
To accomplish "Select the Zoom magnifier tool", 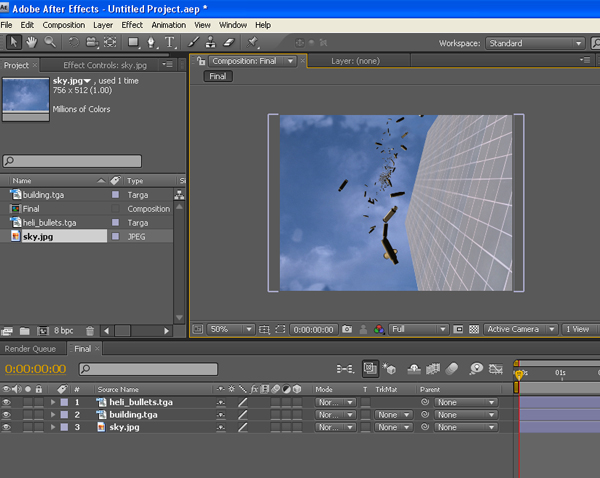I will (x=50, y=42).
